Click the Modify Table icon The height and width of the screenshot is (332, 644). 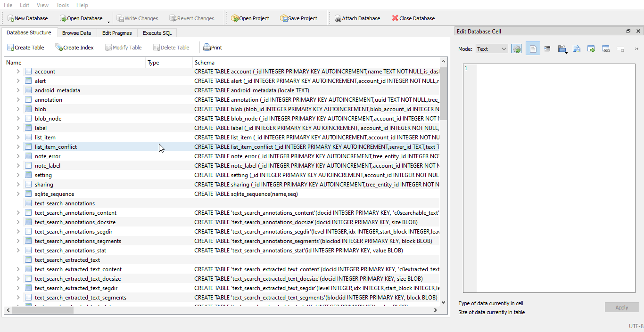click(x=123, y=47)
